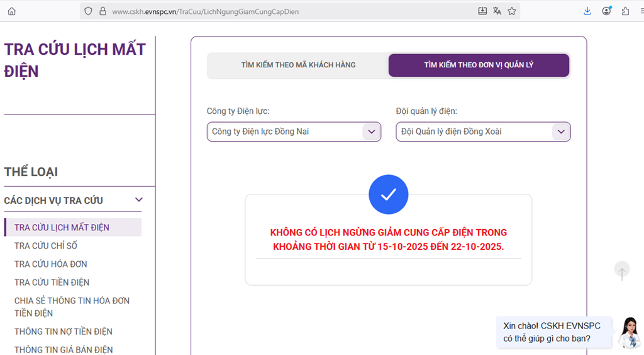Collapse the Các dịch vụ tra cứu section
Image resolution: width=644 pixels, height=355 pixels.
coord(139,200)
